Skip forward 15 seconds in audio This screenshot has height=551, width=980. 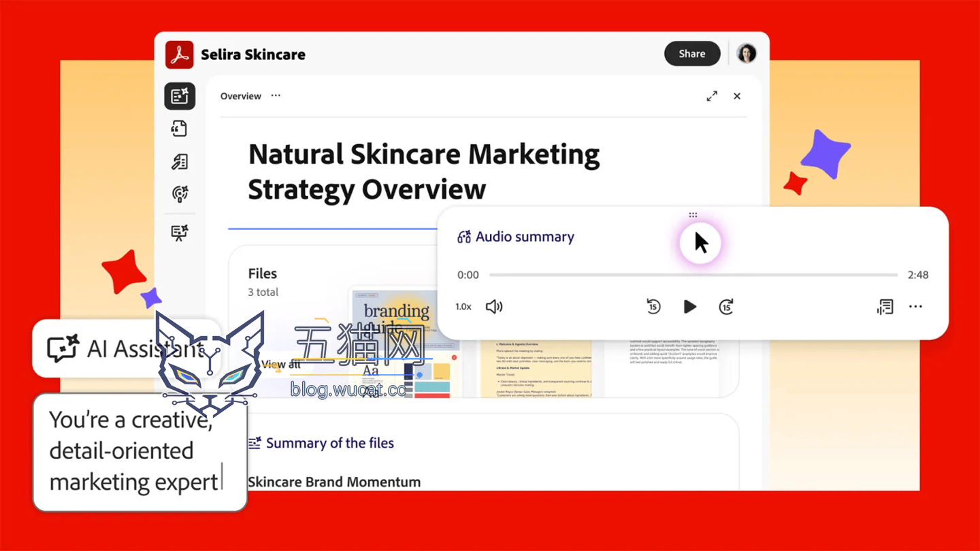(x=726, y=307)
